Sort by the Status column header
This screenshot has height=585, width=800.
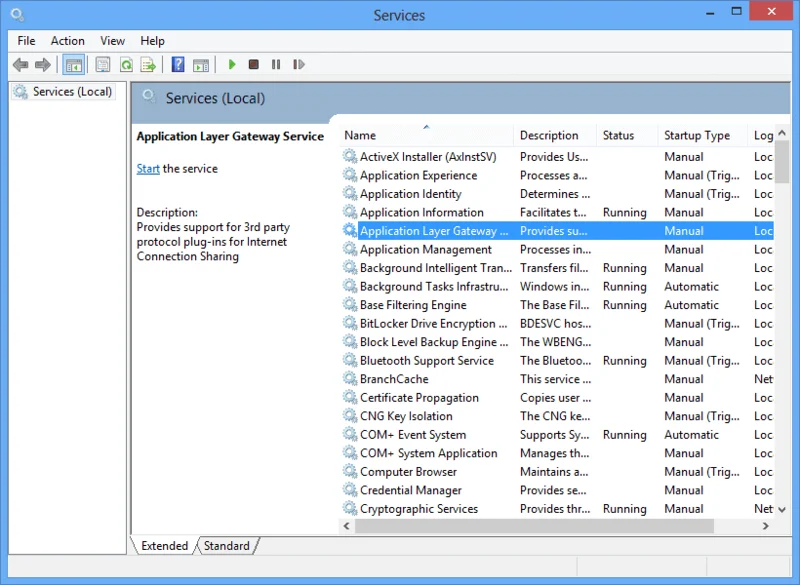(x=627, y=135)
